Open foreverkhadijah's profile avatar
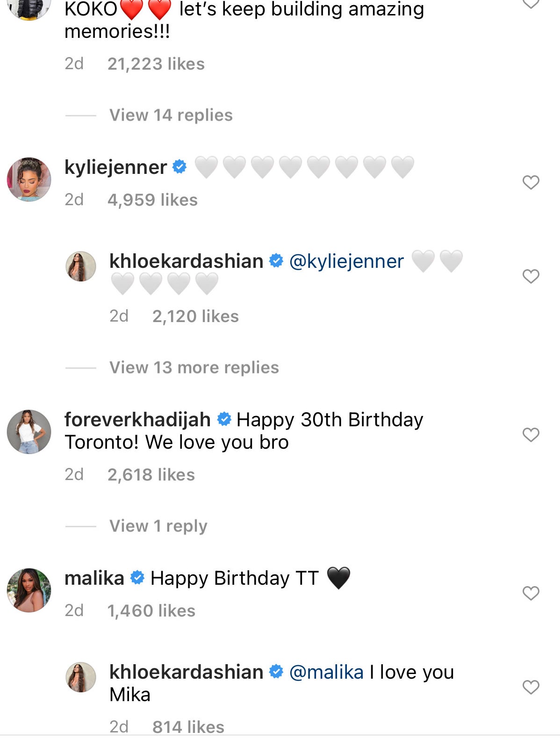The width and height of the screenshot is (560, 746). 29,432
